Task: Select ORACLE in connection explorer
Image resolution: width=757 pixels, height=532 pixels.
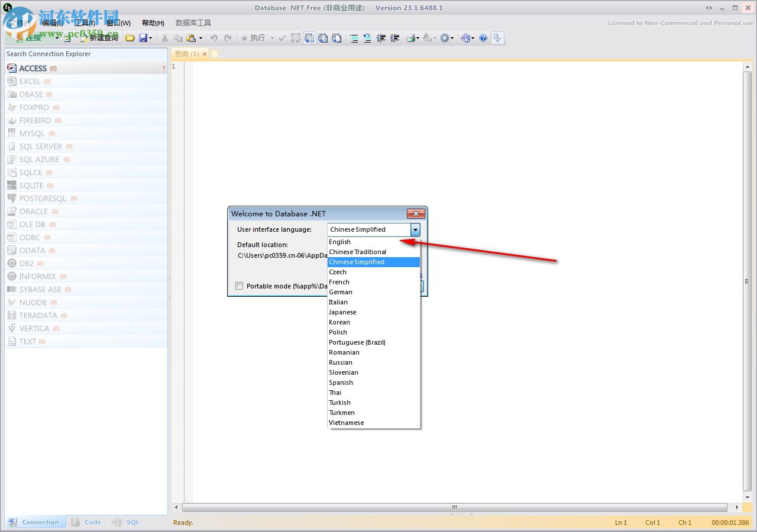Action: point(86,212)
